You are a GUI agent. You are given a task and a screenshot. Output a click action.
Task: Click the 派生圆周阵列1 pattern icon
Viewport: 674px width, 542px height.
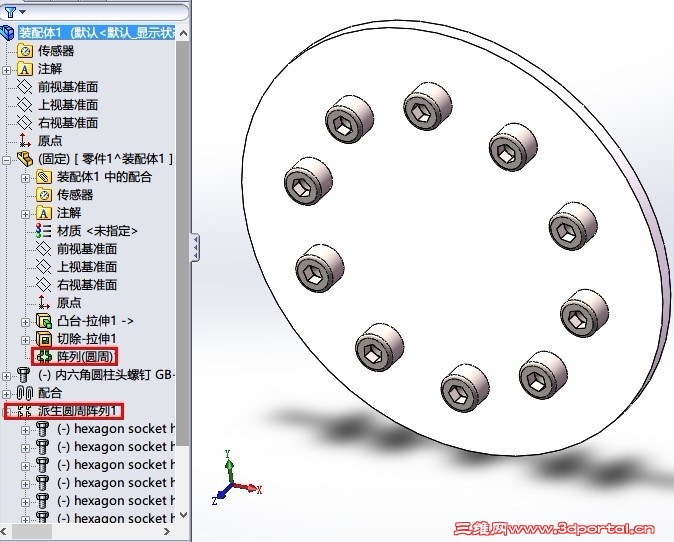pos(25,411)
